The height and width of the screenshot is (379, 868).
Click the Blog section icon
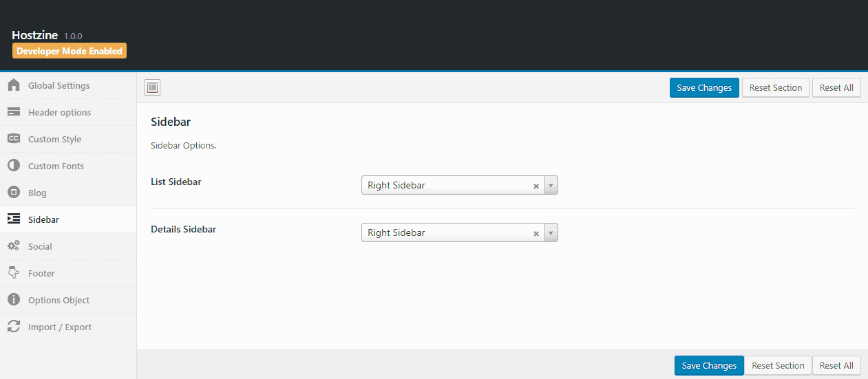coord(14,193)
